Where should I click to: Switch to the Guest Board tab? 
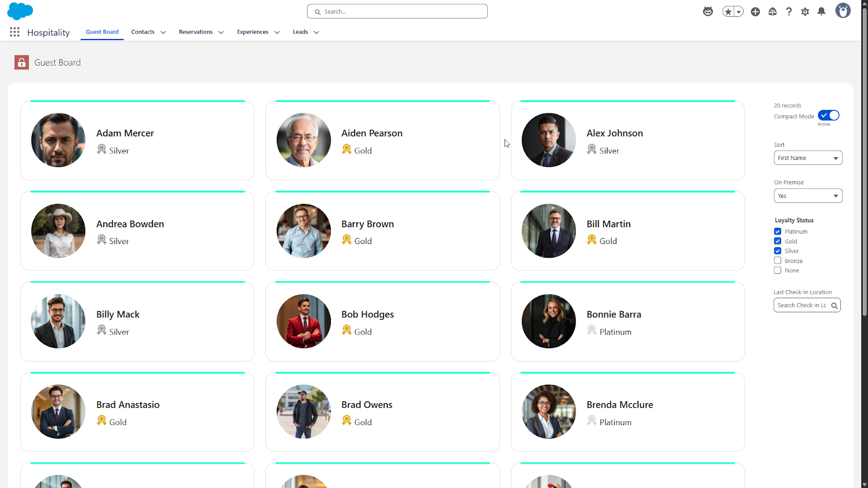[x=102, y=32]
